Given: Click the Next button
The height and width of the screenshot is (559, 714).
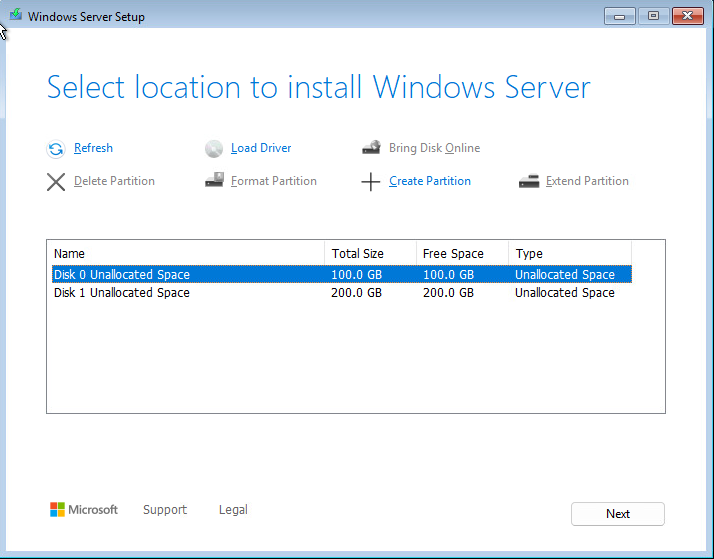Looking at the screenshot, I should click(x=617, y=514).
